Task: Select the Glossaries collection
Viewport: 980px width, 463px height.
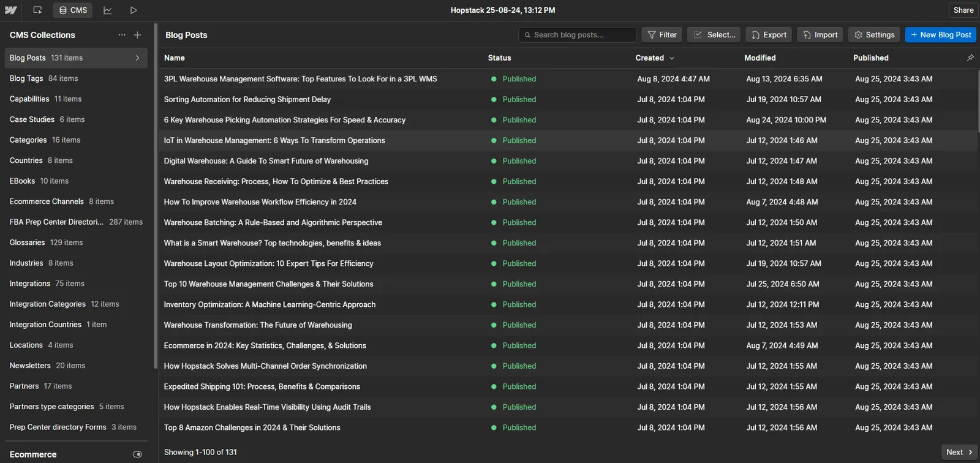Action: 28,243
